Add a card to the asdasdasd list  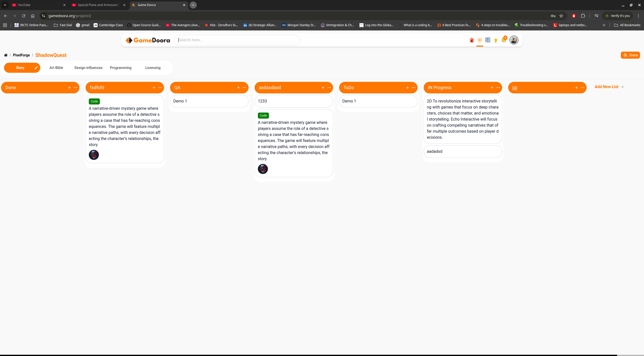(x=323, y=88)
